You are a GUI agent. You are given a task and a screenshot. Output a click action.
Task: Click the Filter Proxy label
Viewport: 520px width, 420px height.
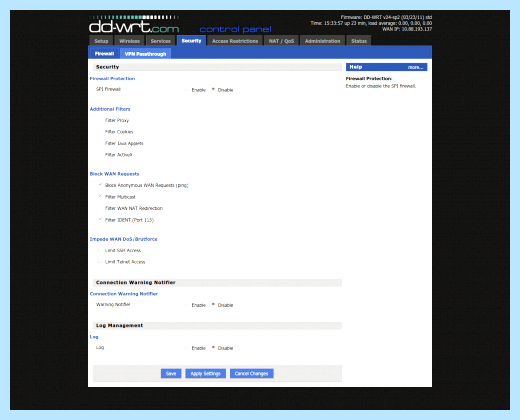(117, 120)
